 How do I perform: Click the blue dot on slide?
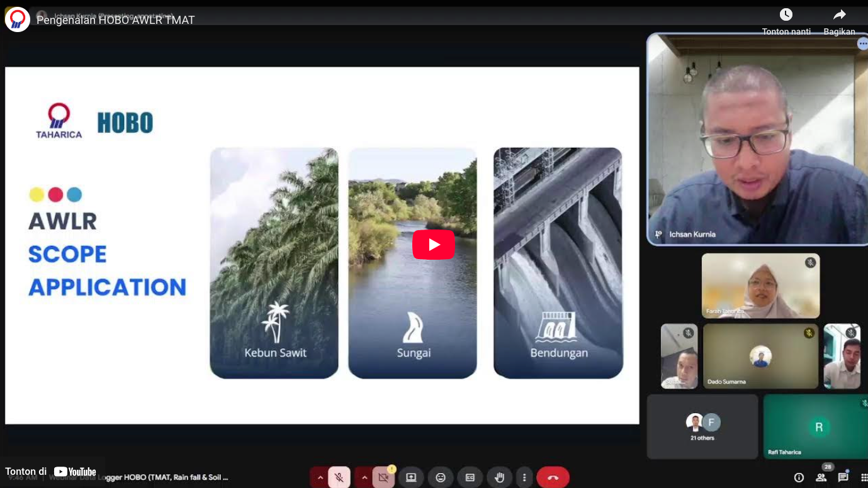(74, 194)
